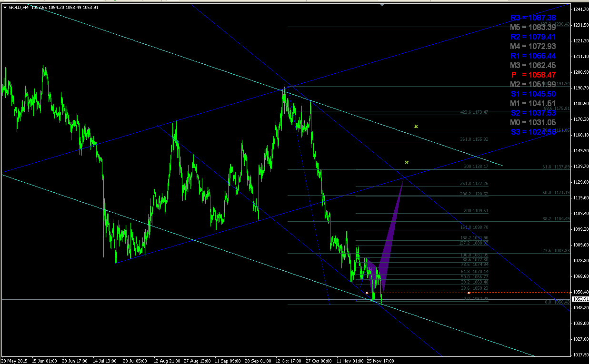
Task: Click the retracement label 23.6 1083.83
Action: [x=556, y=251]
